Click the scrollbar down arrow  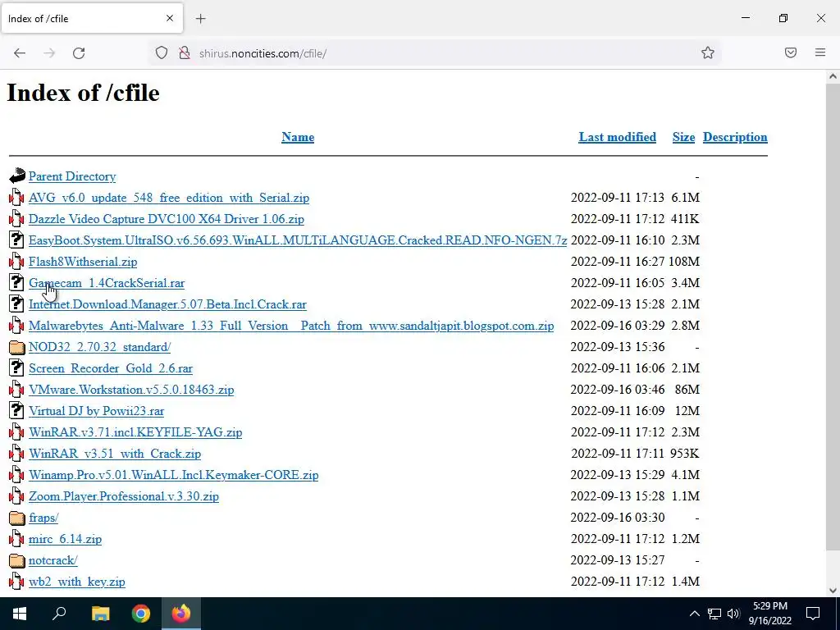(x=833, y=591)
